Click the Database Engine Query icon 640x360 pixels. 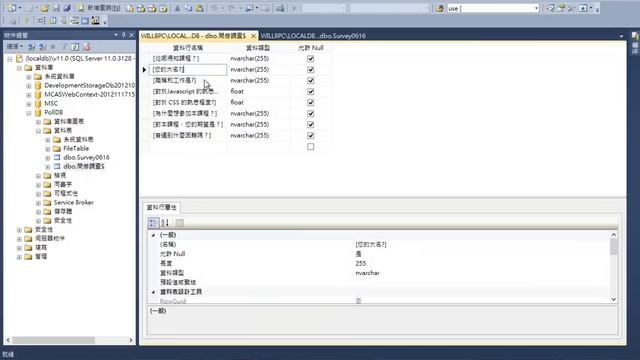pos(130,8)
